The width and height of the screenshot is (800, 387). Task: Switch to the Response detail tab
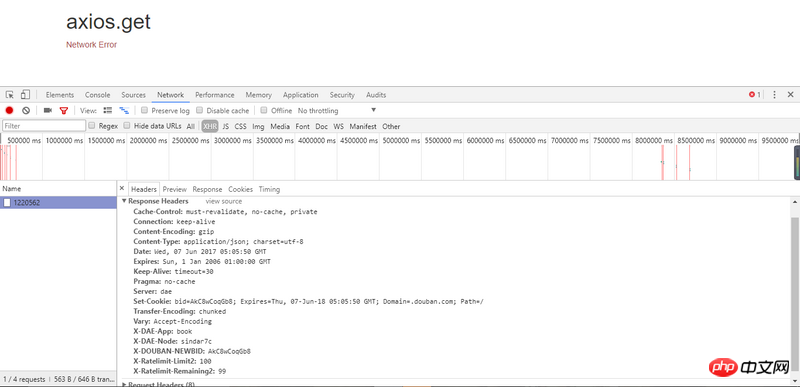click(x=207, y=189)
